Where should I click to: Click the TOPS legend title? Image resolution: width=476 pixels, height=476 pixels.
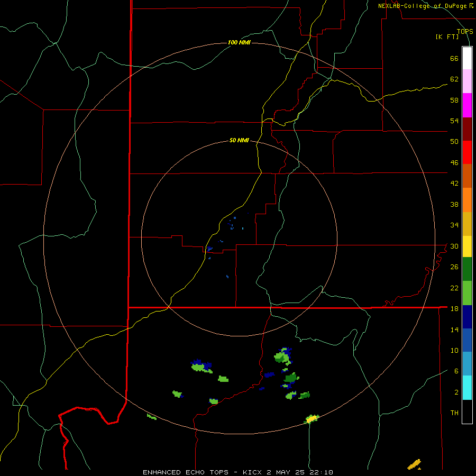coord(465,31)
